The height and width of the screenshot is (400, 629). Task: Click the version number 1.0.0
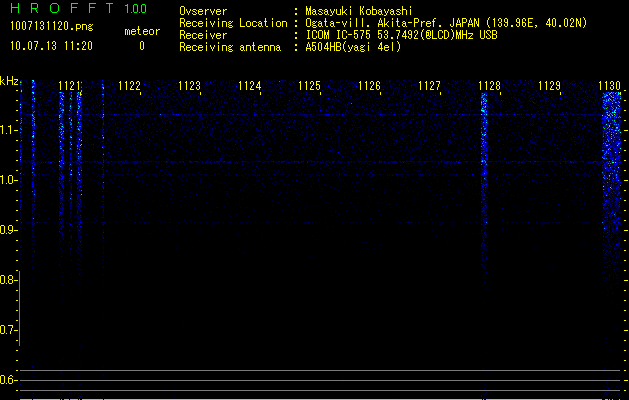136,9
